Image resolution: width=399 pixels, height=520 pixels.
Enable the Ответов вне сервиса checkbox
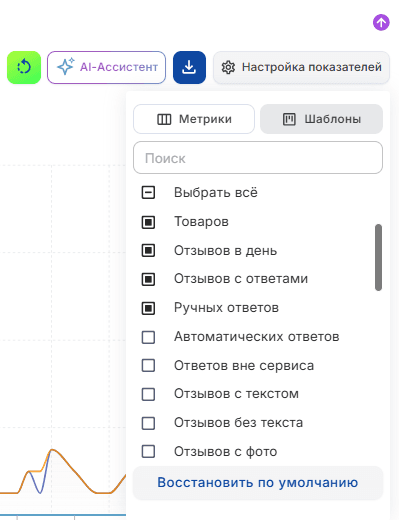pyautogui.click(x=148, y=365)
